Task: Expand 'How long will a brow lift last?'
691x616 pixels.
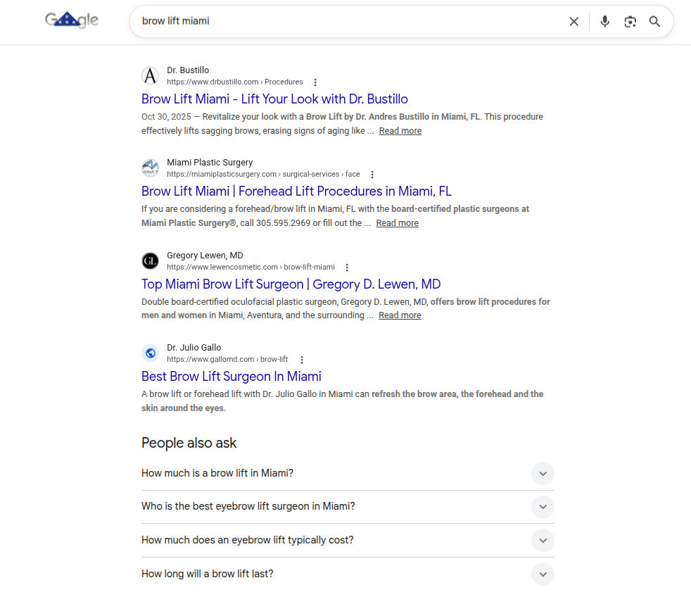Action: (348, 574)
